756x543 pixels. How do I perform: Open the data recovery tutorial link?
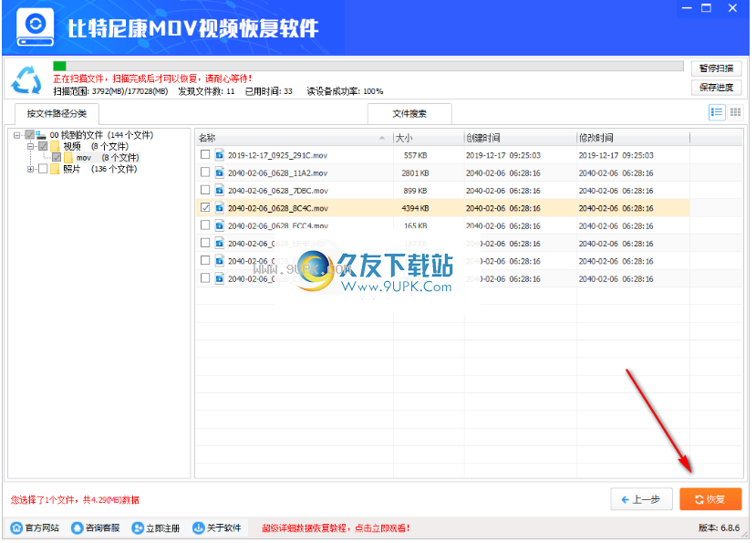[x=336, y=528]
